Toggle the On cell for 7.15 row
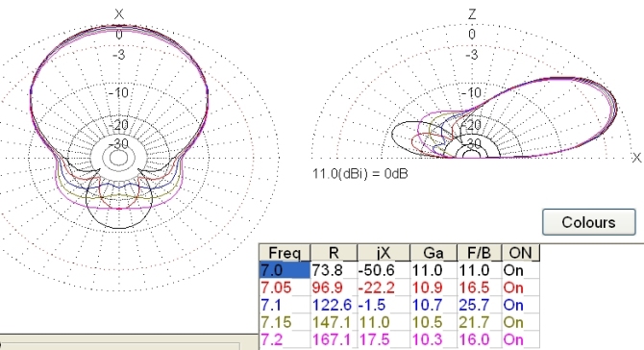 click(x=521, y=322)
